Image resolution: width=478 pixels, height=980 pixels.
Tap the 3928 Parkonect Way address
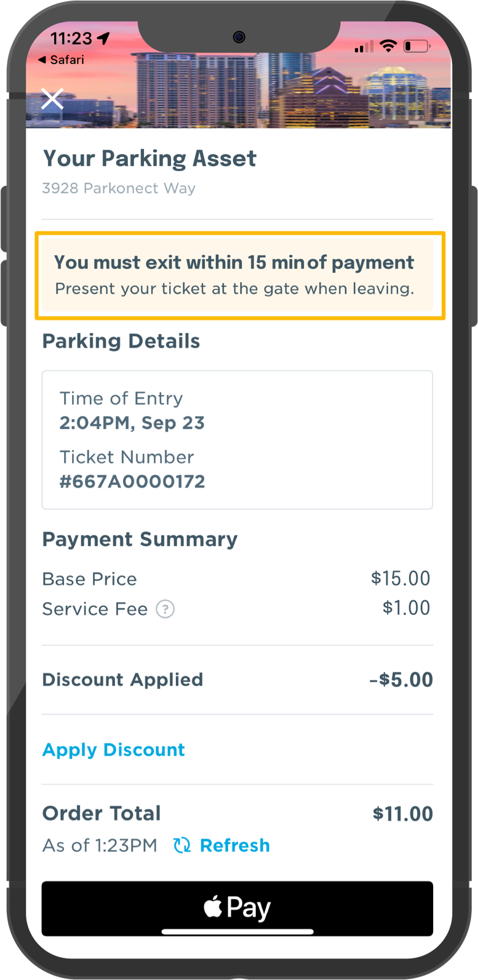pos(119,188)
